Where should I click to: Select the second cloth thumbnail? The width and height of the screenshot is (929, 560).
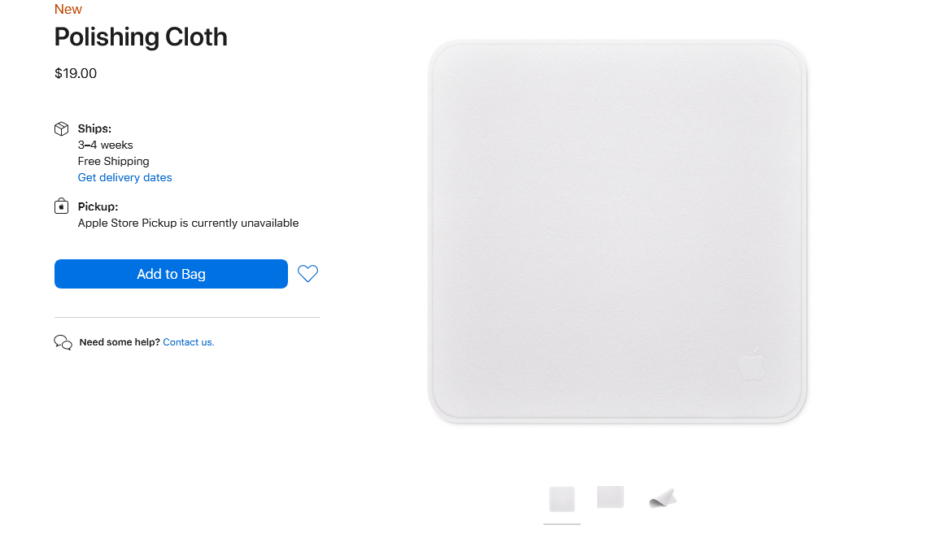point(610,497)
